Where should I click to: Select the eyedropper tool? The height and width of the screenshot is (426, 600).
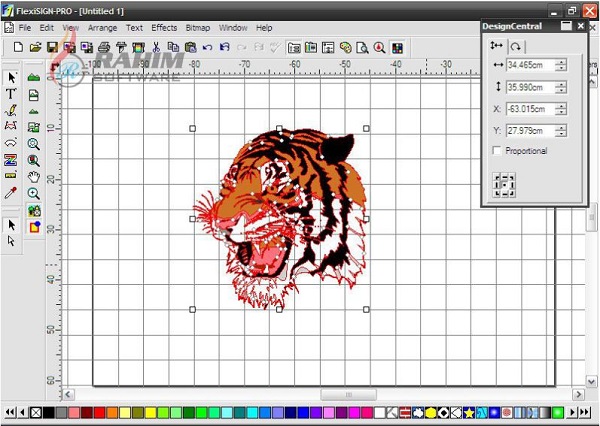pos(10,193)
